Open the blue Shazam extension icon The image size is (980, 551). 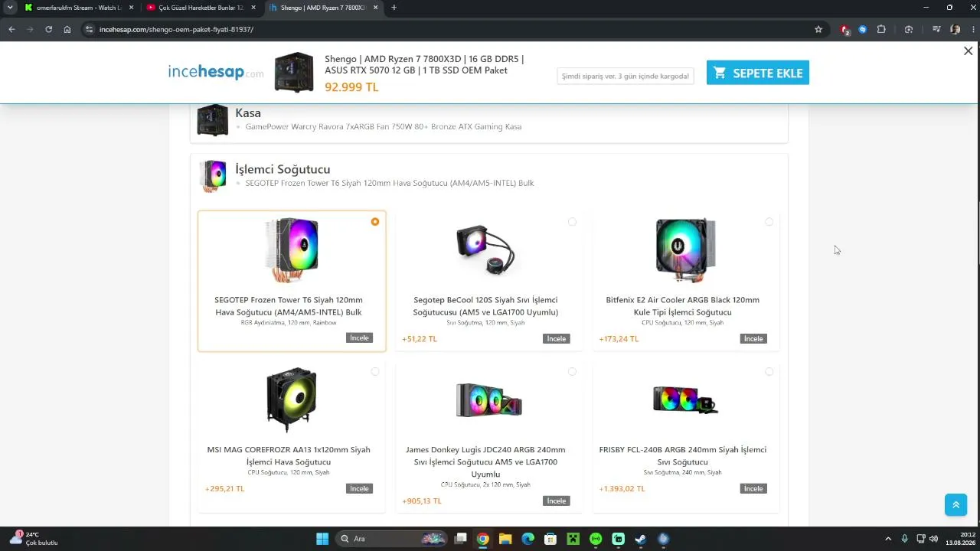coord(862,29)
